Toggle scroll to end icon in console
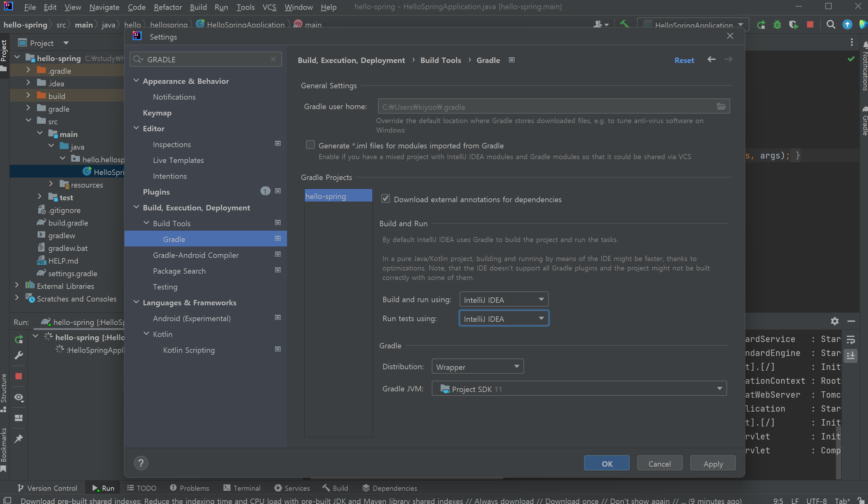This screenshot has width=868, height=504. [851, 355]
